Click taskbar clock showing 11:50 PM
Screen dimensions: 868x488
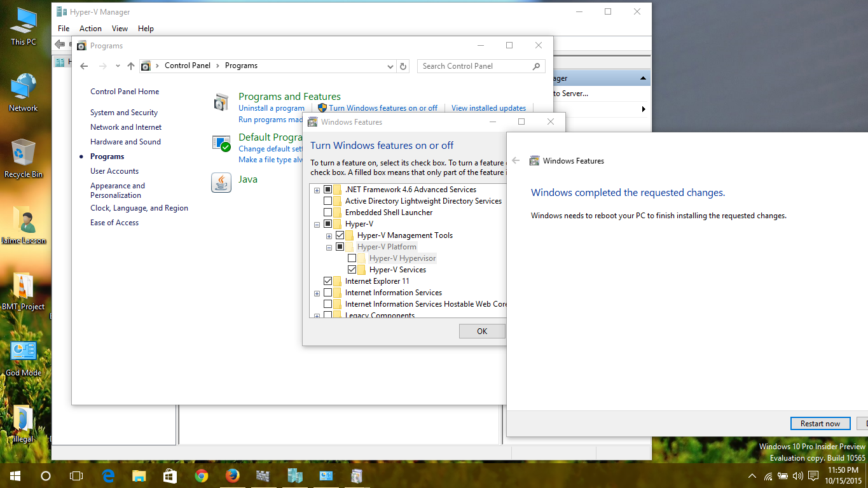pos(844,475)
